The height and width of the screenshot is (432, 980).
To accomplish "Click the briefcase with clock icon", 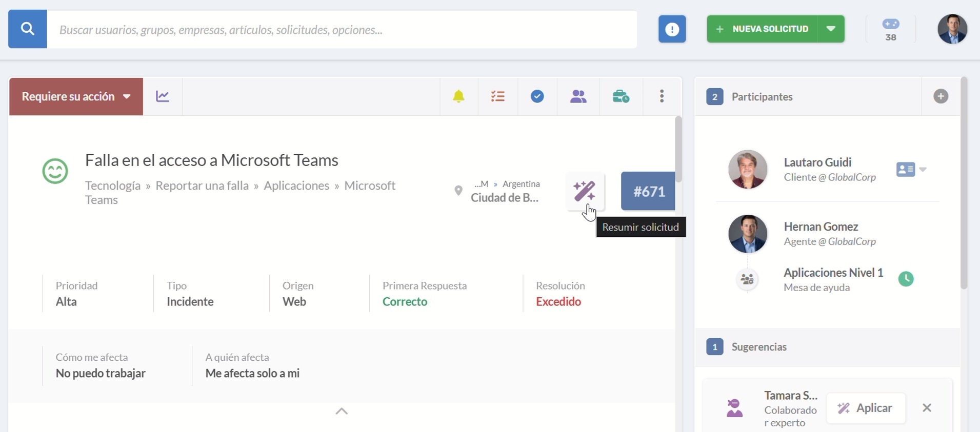I will coord(621,96).
